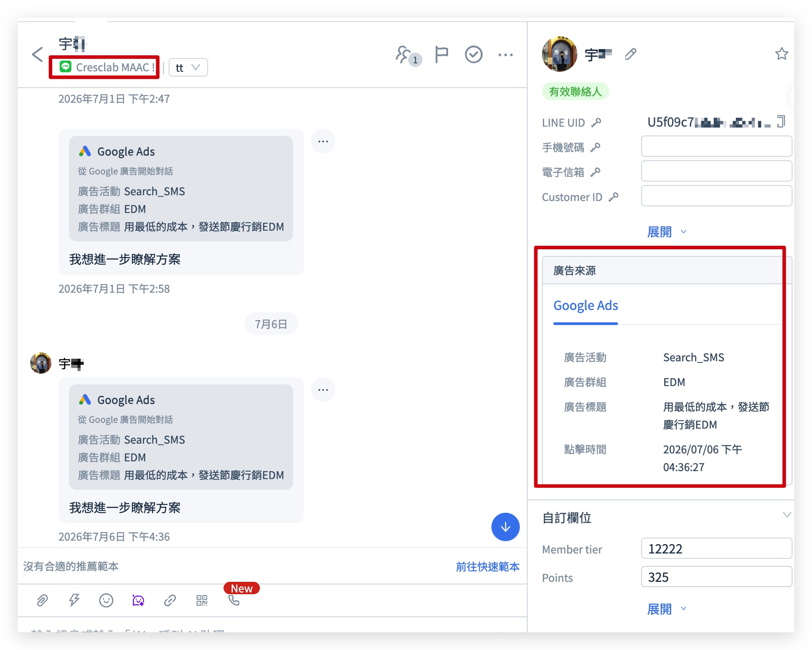Click the Cresclab MAAC channel label
Screen dimensions: 812x650
click(108, 67)
